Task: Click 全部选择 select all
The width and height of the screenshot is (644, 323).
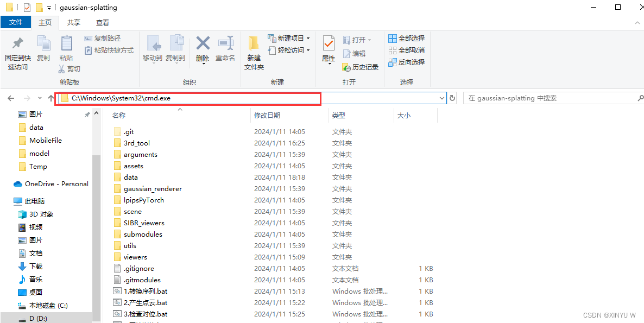Action: tap(407, 38)
